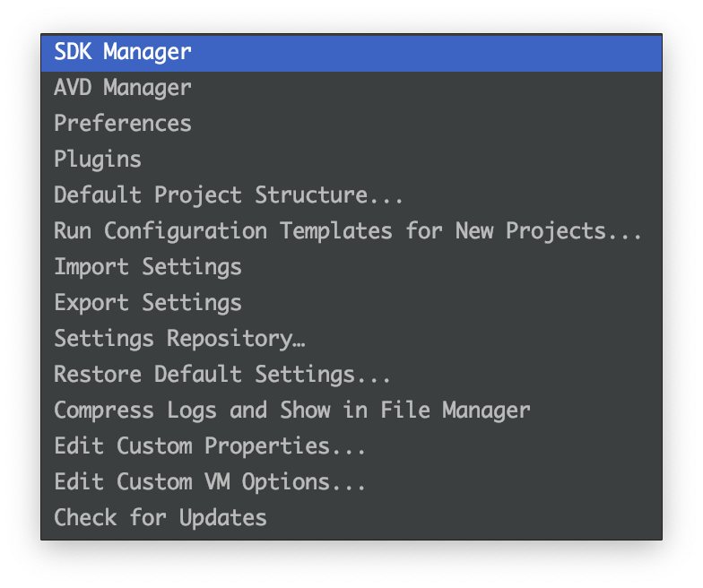
Task: Select AVD Manager from the list
Action: click(x=351, y=88)
